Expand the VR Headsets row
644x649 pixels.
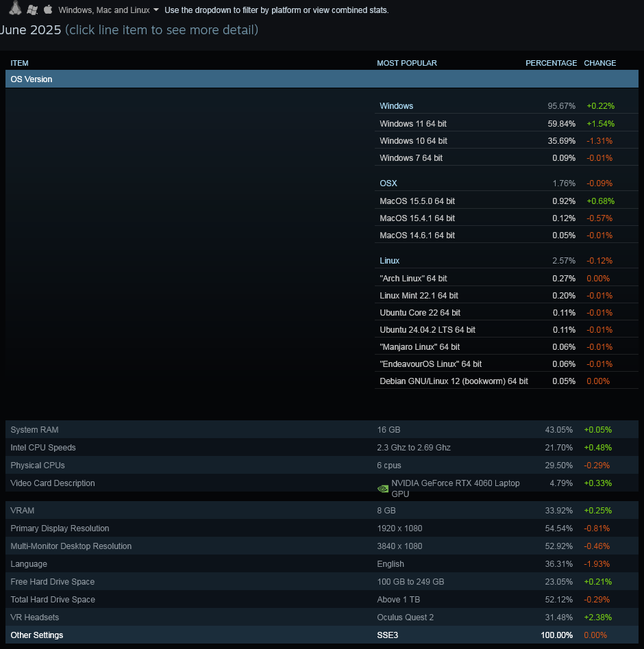(322, 617)
